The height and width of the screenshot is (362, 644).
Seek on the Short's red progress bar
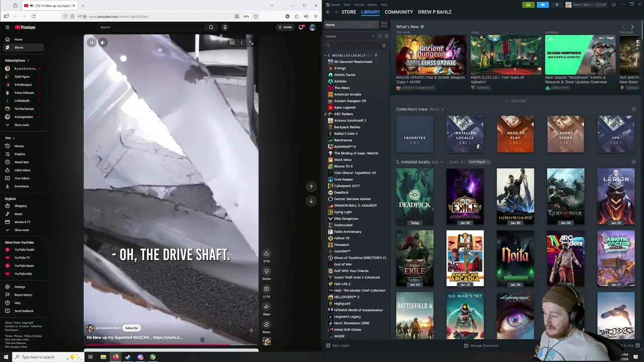(x=171, y=345)
